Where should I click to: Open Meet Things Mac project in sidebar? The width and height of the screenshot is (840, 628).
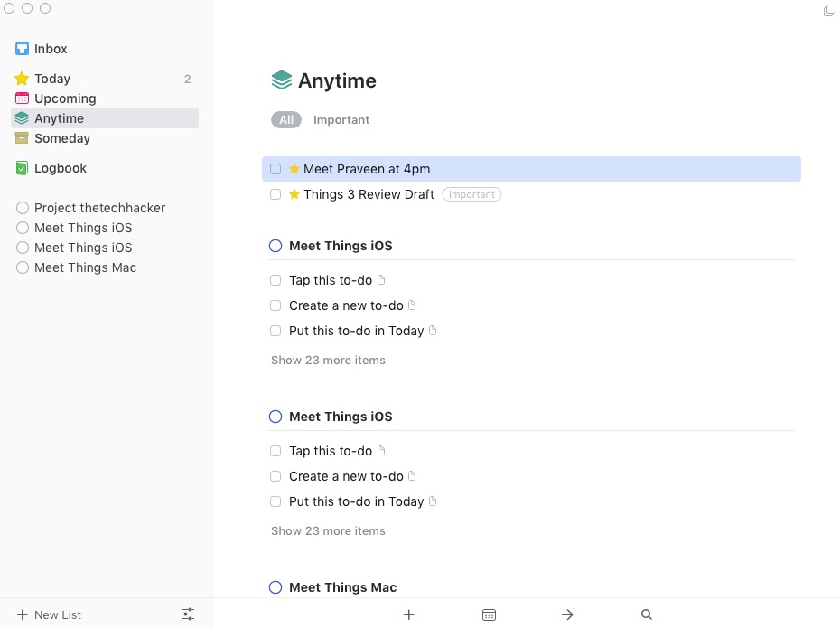point(105,267)
